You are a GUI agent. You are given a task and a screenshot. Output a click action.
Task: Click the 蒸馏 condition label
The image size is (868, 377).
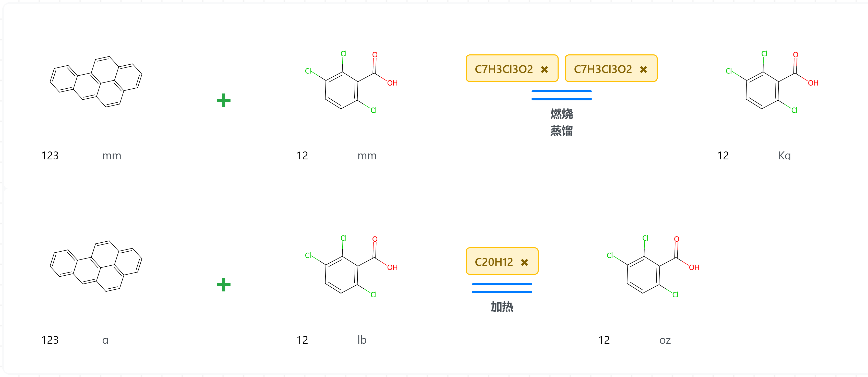561,131
